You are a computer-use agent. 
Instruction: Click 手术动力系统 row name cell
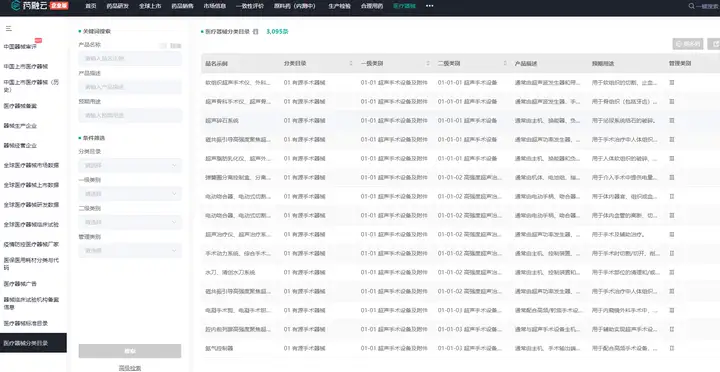(x=238, y=253)
